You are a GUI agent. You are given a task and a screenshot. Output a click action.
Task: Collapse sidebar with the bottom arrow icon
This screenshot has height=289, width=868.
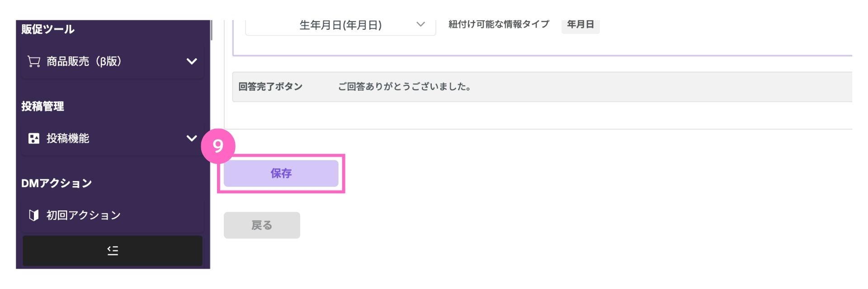[113, 251]
